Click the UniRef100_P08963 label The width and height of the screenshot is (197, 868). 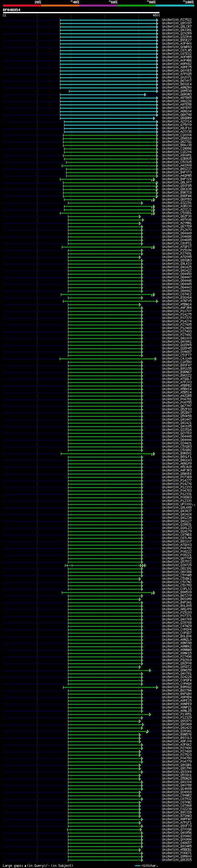(x=176, y=498)
